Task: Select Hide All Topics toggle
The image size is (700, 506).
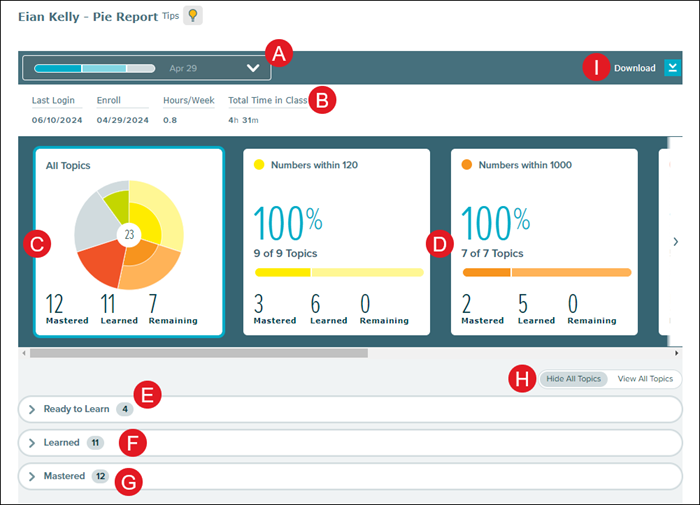Action: click(x=573, y=379)
